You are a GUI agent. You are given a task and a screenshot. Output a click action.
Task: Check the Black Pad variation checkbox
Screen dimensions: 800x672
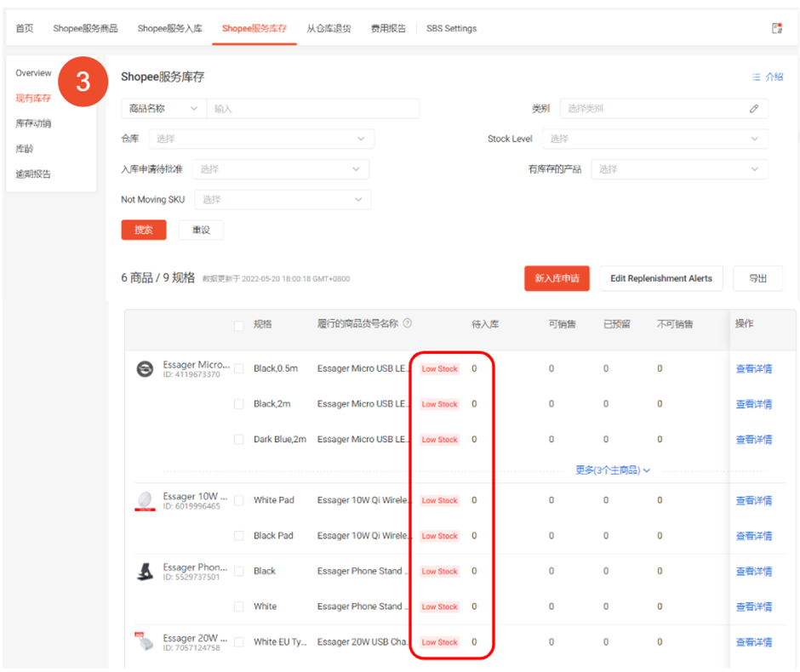(239, 535)
